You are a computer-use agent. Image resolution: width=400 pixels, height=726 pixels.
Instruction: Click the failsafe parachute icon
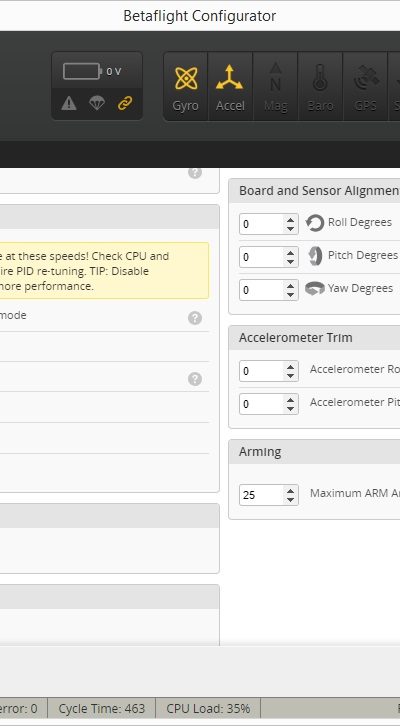point(97,103)
